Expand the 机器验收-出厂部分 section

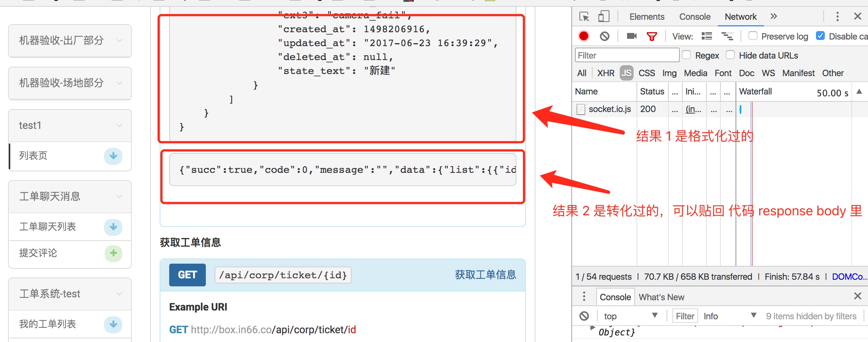pyautogui.click(x=70, y=41)
